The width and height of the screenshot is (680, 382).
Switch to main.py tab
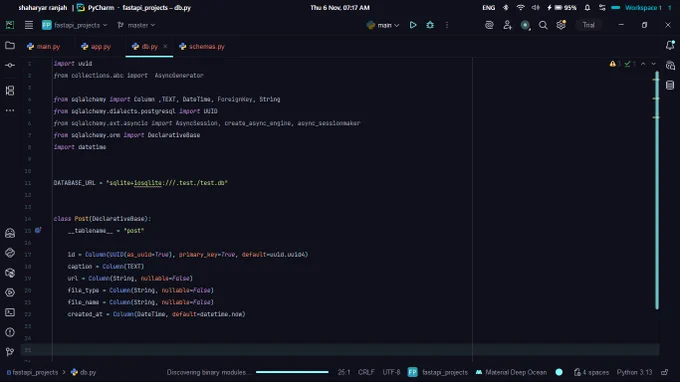(43, 46)
